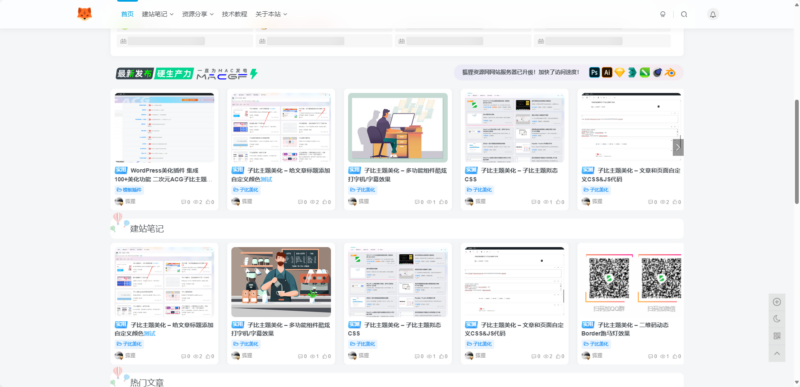This screenshot has width=800, height=387.
Task: Open the 技术教程 nav item
Action: [x=235, y=14]
